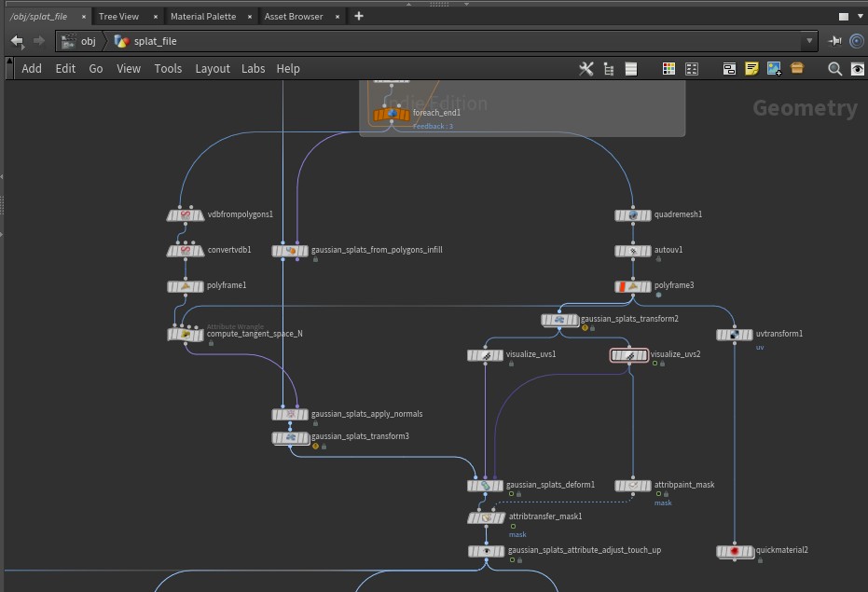Image resolution: width=868 pixels, height=592 pixels.
Task: Select the quickmaterial2 node
Action: click(x=735, y=552)
